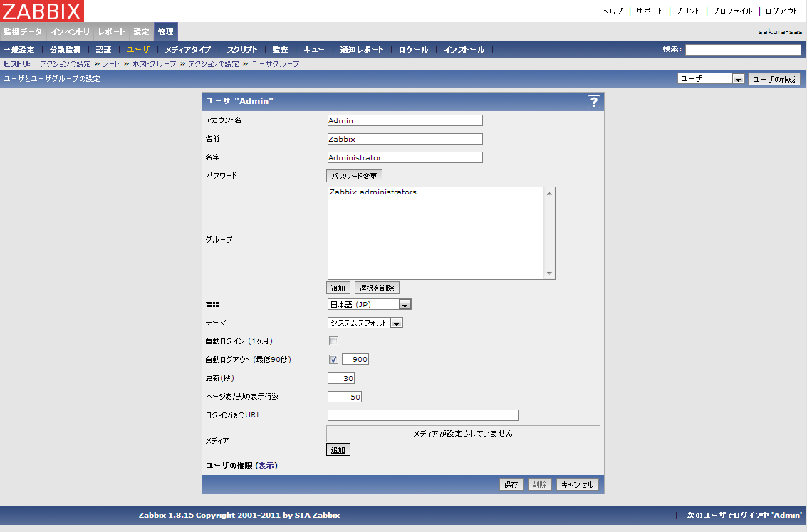Image resolution: width=807 pixels, height=532 pixels.
Task: Click the ユーザの作成 button
Action: pos(774,79)
